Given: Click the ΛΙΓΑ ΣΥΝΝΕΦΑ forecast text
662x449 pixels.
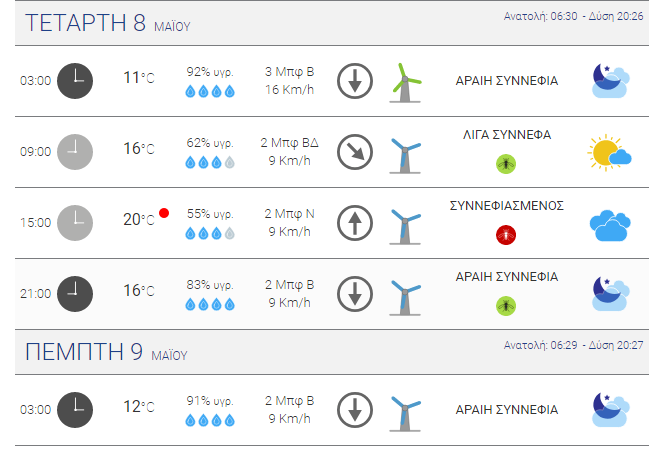Looking at the screenshot, I should tap(507, 135).
